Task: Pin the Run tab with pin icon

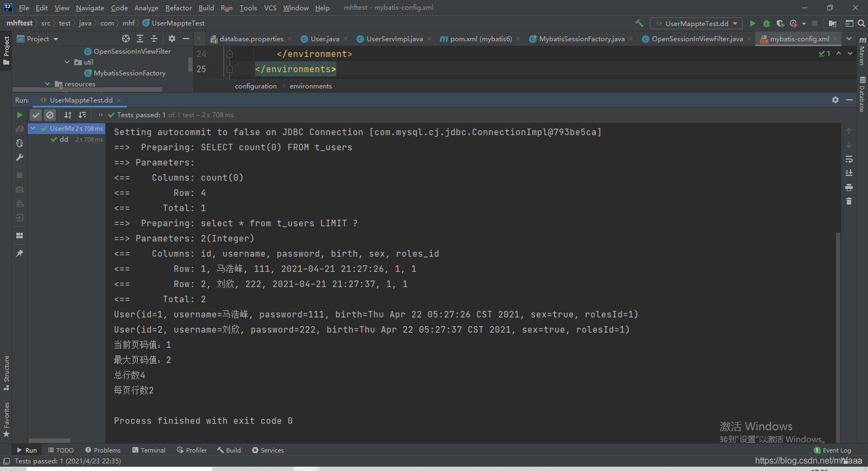Action: [x=20, y=253]
